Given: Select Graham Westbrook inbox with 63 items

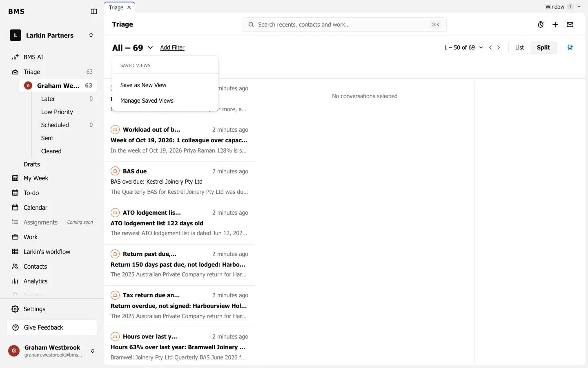Looking at the screenshot, I should 58,85.
